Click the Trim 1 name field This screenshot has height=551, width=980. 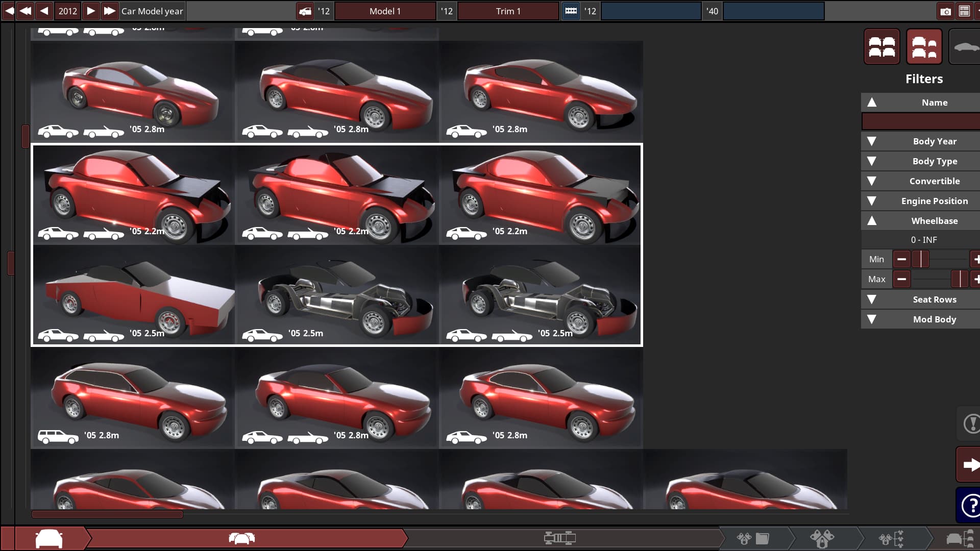pyautogui.click(x=508, y=11)
